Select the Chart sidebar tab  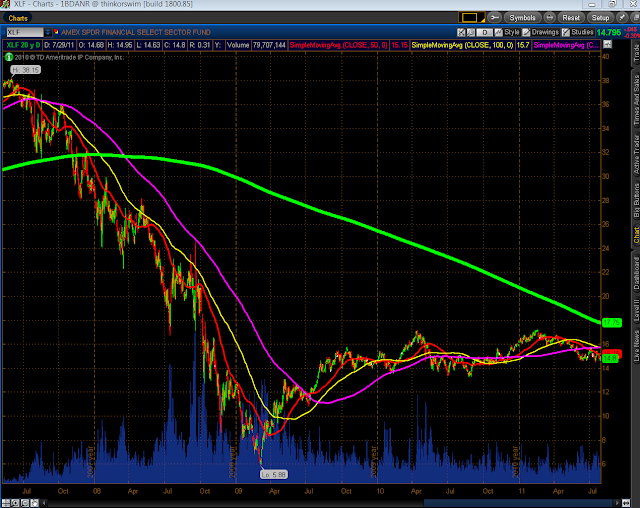click(636, 235)
